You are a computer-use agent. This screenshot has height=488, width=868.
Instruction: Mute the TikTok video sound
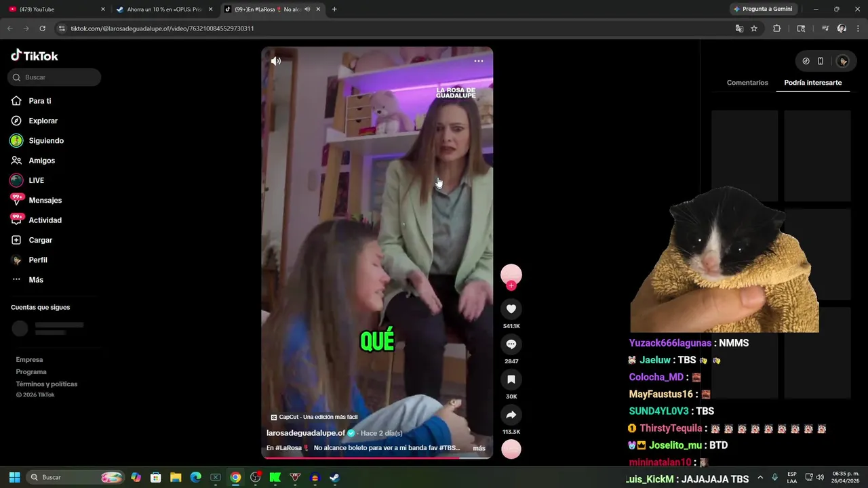(x=275, y=61)
